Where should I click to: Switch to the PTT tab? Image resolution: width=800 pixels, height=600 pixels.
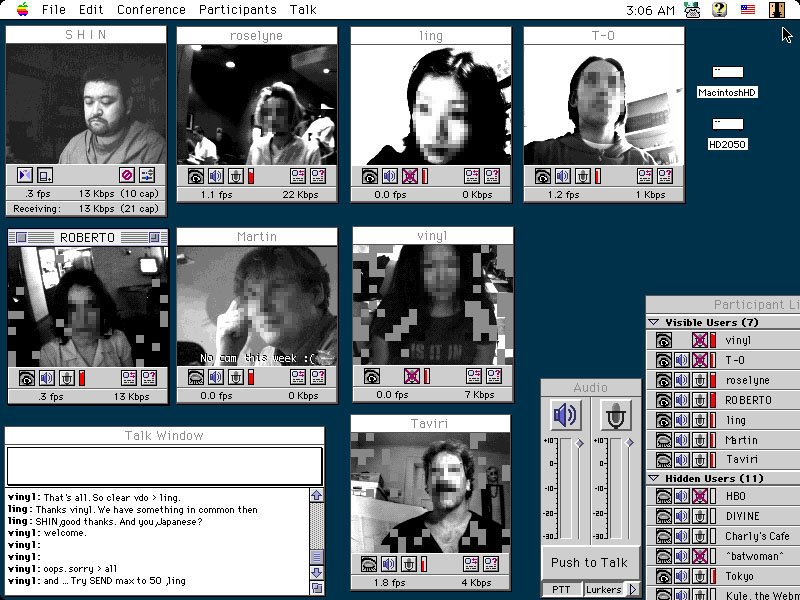point(561,589)
